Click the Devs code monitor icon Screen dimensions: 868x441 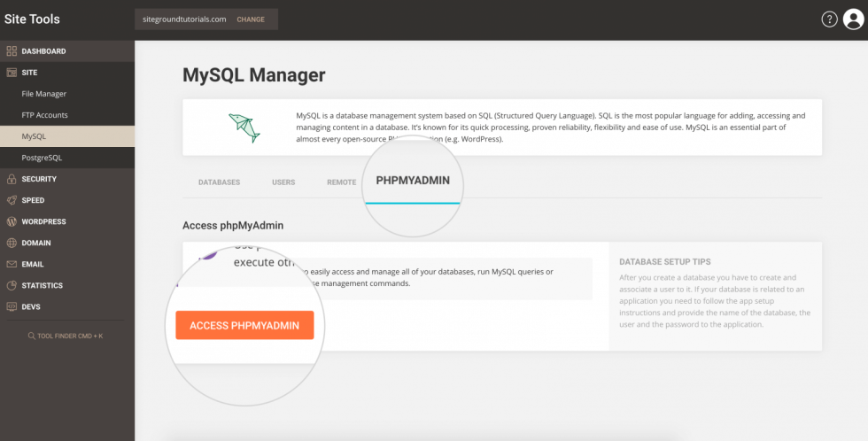[x=12, y=307]
